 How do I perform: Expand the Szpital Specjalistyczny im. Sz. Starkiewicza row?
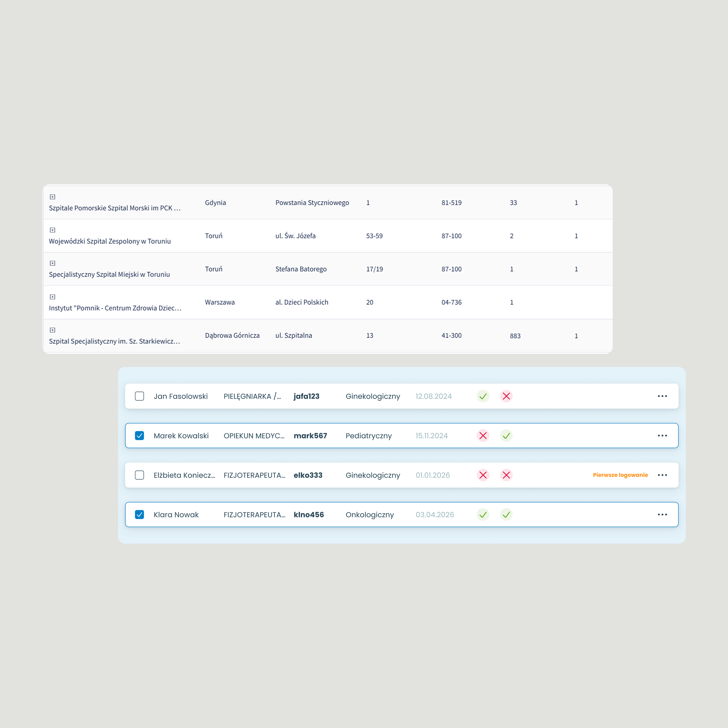click(53, 330)
